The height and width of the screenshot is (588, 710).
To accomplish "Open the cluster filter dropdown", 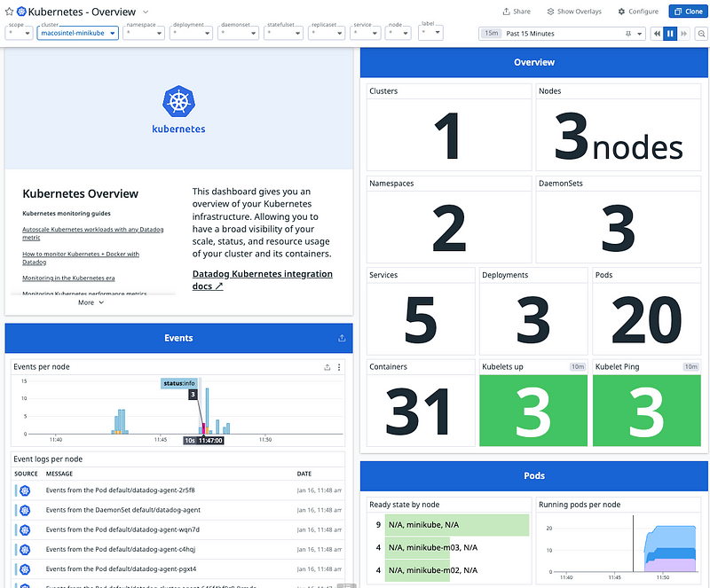I will pos(78,34).
